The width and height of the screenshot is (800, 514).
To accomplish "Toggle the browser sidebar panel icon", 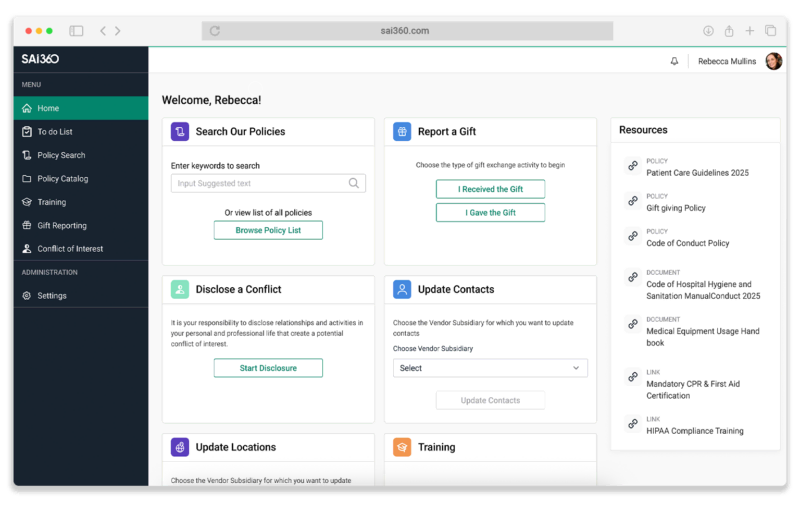I will (76, 31).
